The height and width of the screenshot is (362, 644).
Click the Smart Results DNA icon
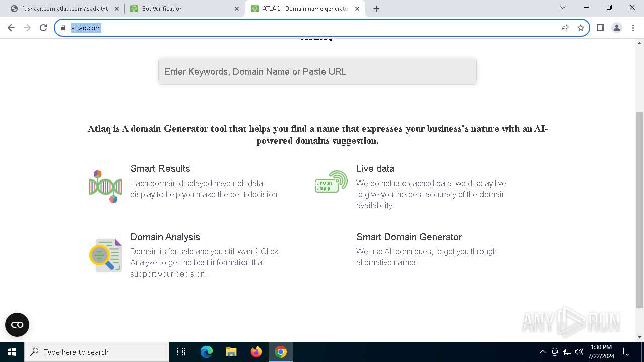coord(106,187)
